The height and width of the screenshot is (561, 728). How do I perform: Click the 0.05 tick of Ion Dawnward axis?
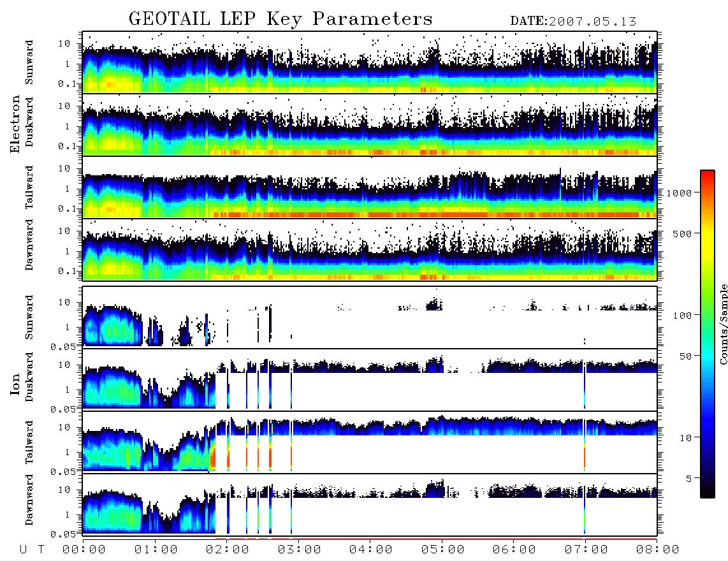[x=63, y=534]
